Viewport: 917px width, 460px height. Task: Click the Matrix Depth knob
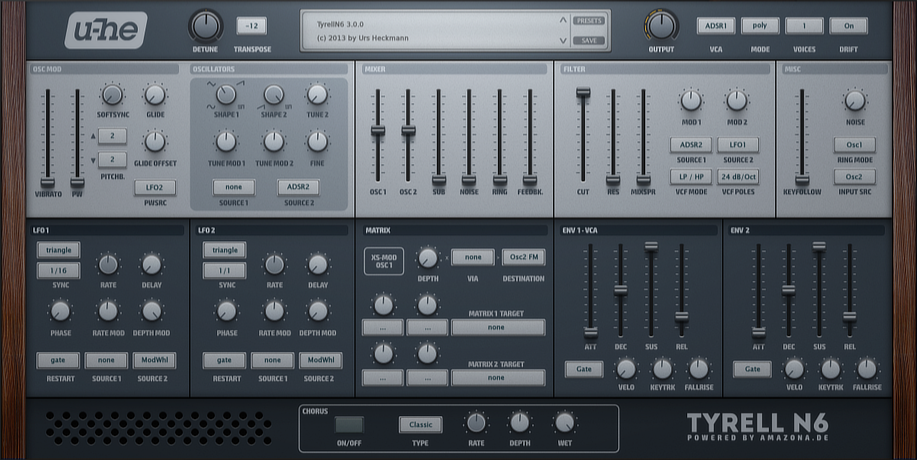click(428, 258)
